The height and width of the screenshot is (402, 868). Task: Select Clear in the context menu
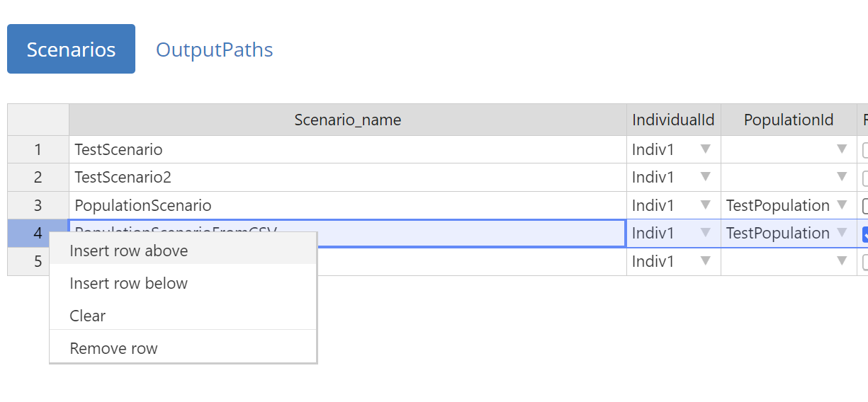183,316
